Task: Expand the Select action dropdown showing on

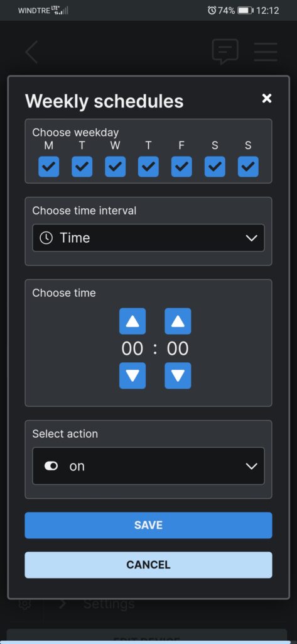Action: point(148,466)
